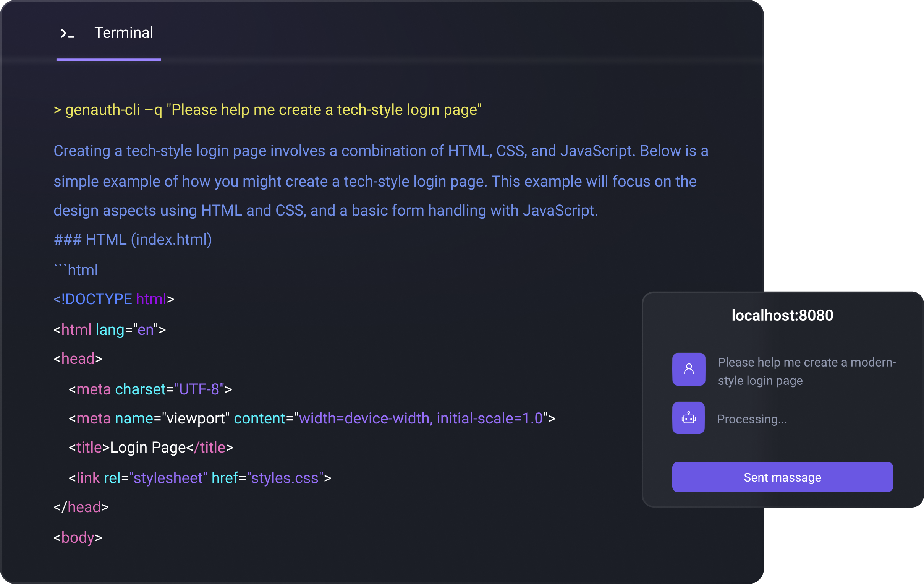
Task: Click the closing </head> tag line
Action: [x=81, y=507]
